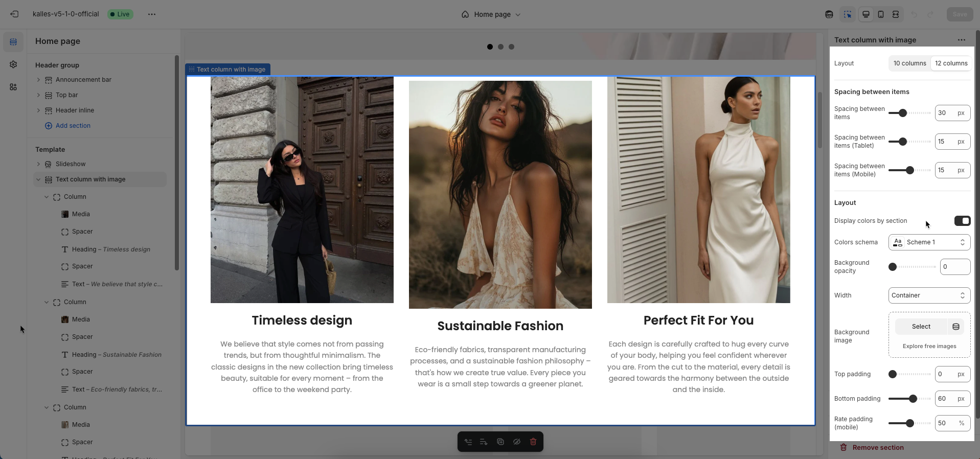Hide section using crossed-eye icon
This screenshot has height=459, width=980.
[x=517, y=442]
